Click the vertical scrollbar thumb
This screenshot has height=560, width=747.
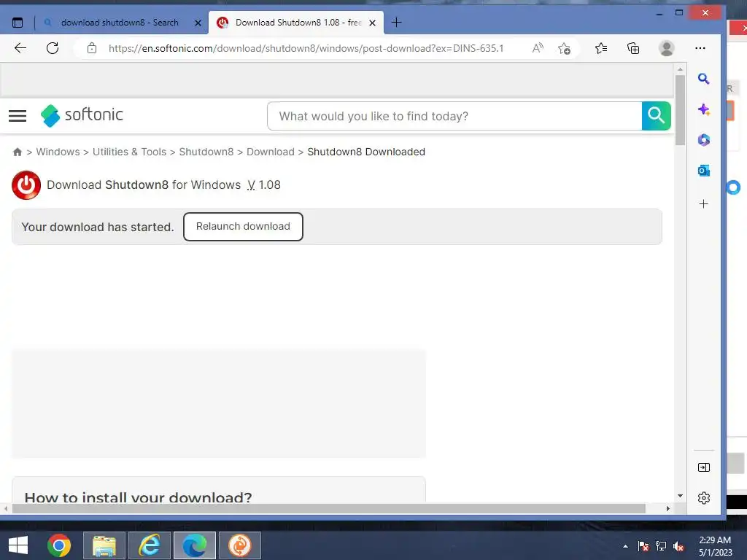pos(681,109)
